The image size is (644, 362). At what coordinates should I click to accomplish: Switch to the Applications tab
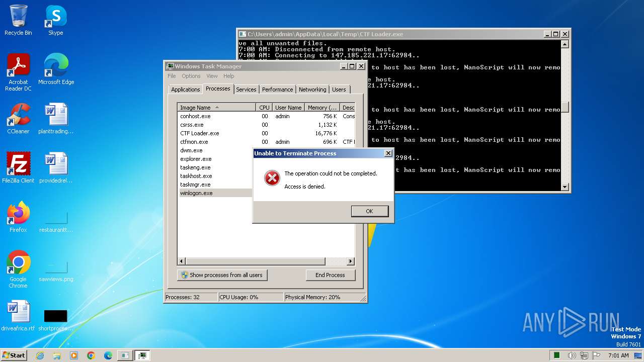[186, 89]
